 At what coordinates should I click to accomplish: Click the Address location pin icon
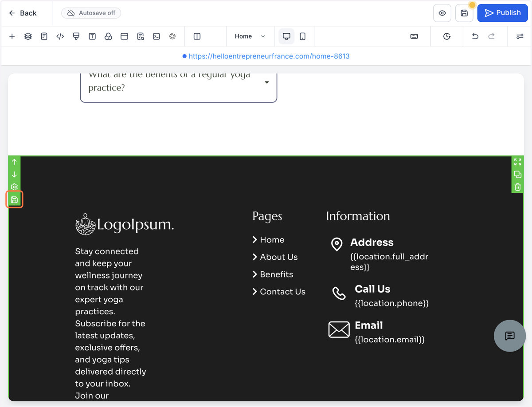coord(337,244)
